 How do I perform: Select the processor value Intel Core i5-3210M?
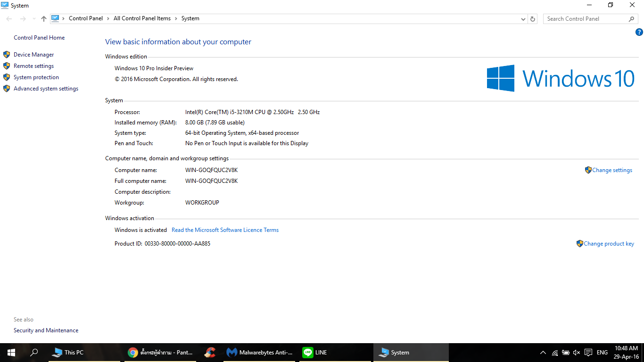tap(253, 112)
